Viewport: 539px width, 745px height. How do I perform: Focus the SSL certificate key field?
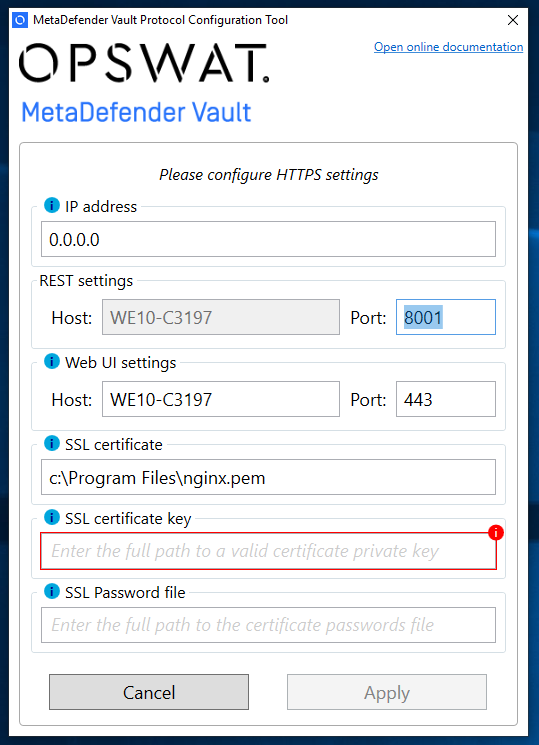pos(269,551)
